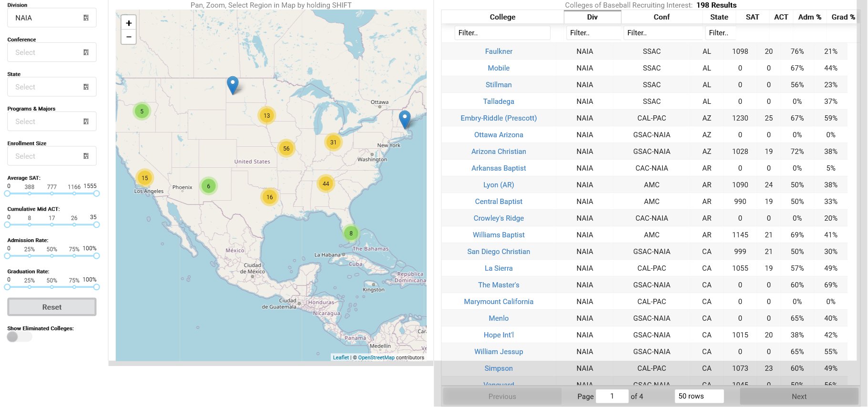Zoom in on the map
868x407 pixels.
129,23
